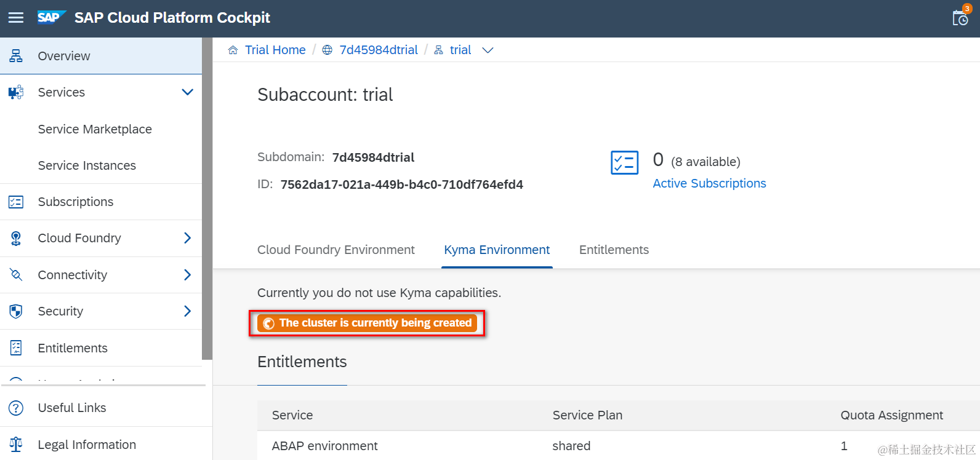Click the Cloud Foundry sidebar icon

16,238
